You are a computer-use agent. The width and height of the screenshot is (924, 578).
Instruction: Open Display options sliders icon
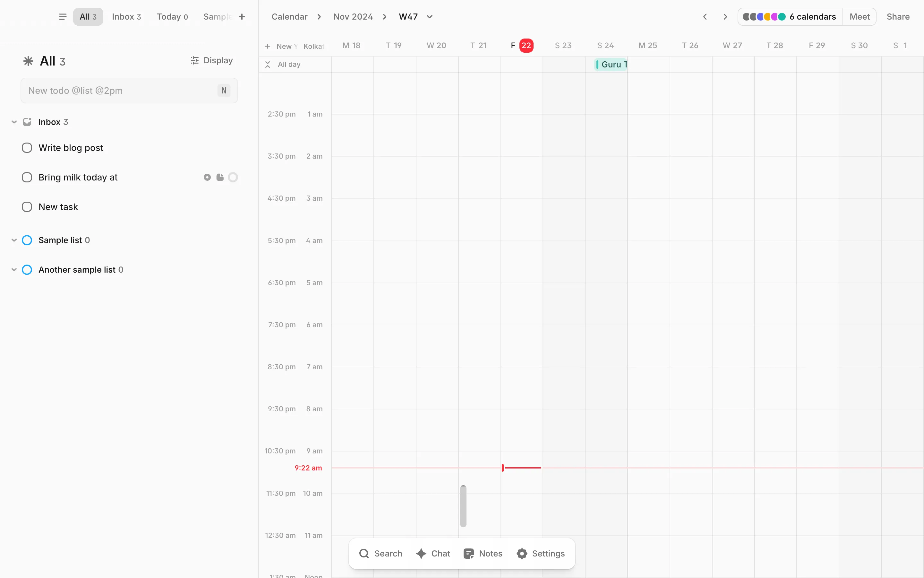195,60
